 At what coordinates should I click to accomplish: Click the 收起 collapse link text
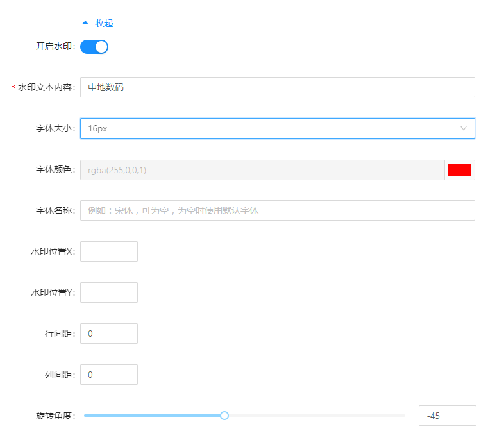point(104,23)
